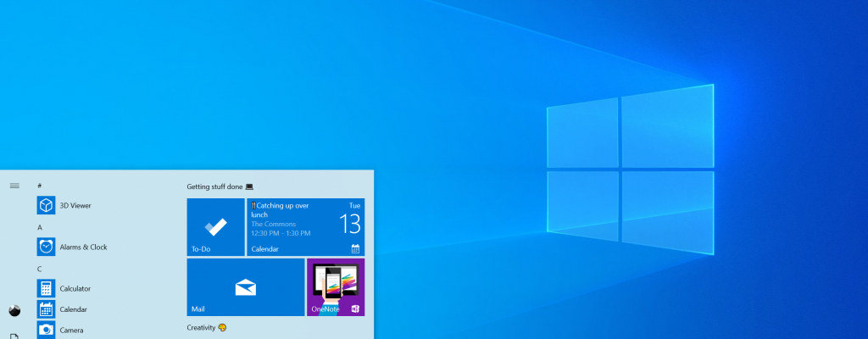Open the Calendar live tile
This screenshot has width=868, height=339.
[305, 227]
